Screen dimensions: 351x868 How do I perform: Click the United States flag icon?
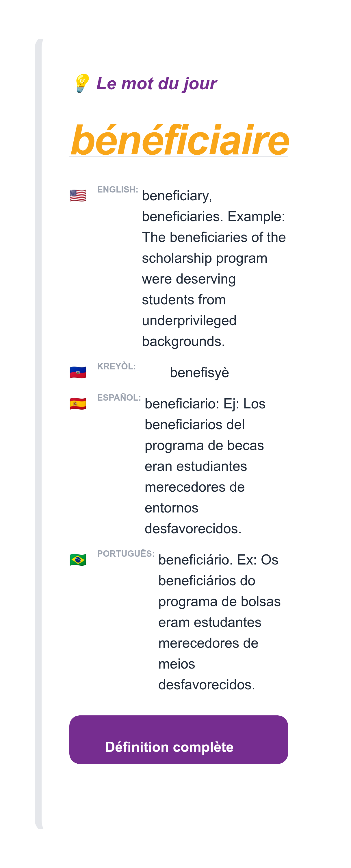(78, 195)
